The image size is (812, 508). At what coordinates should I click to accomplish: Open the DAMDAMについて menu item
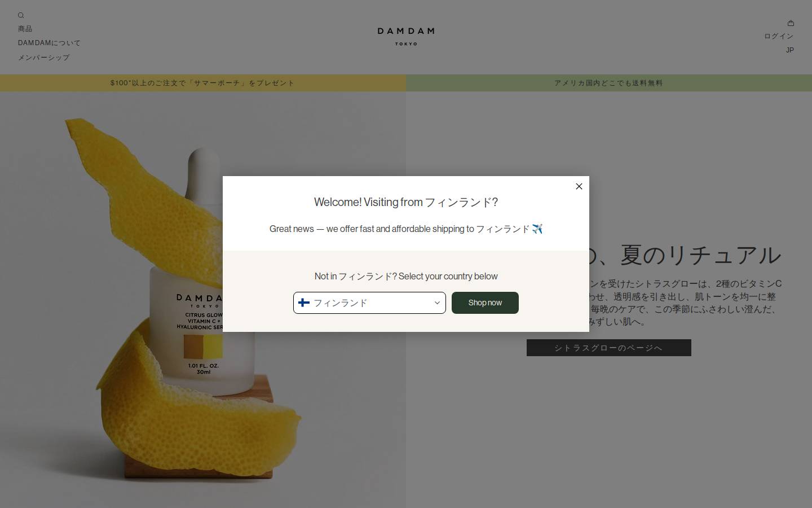(x=49, y=43)
